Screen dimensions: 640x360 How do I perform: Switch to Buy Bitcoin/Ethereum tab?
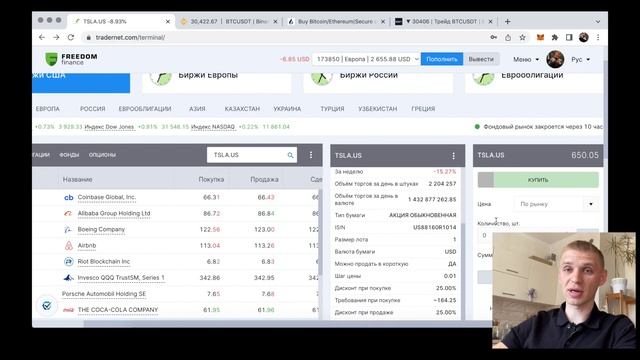pyautogui.click(x=336, y=21)
